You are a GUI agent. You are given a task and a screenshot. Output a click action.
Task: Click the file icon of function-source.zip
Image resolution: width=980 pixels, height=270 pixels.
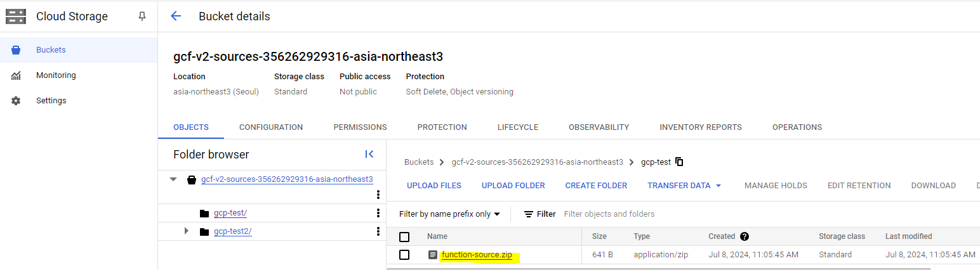pos(433,255)
